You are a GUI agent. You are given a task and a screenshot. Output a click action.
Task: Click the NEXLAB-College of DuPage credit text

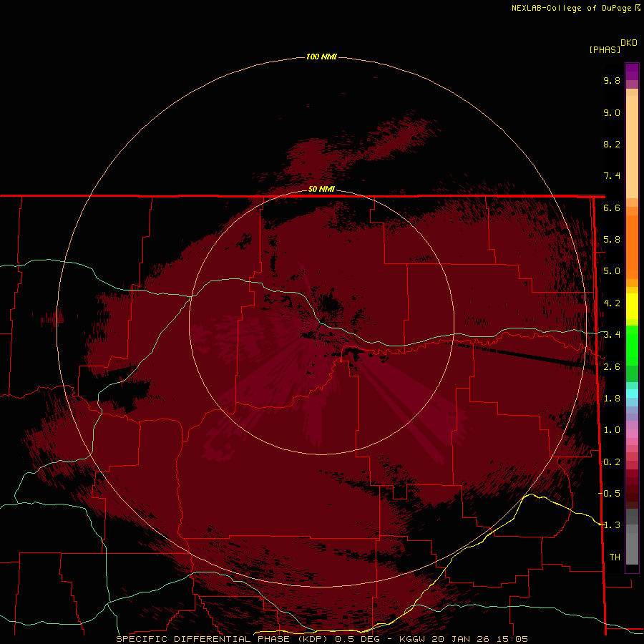tap(571, 8)
